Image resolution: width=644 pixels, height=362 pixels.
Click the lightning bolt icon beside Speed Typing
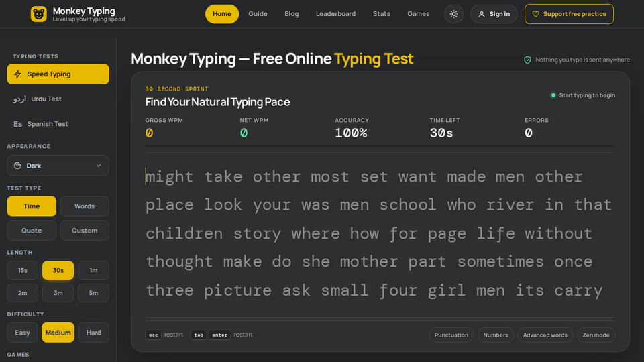tap(17, 74)
